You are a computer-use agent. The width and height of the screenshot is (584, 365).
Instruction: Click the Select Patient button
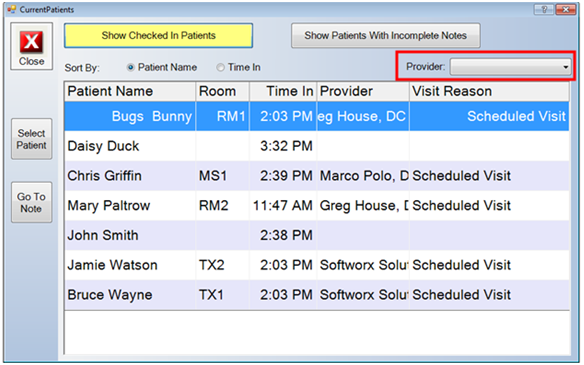[32, 139]
